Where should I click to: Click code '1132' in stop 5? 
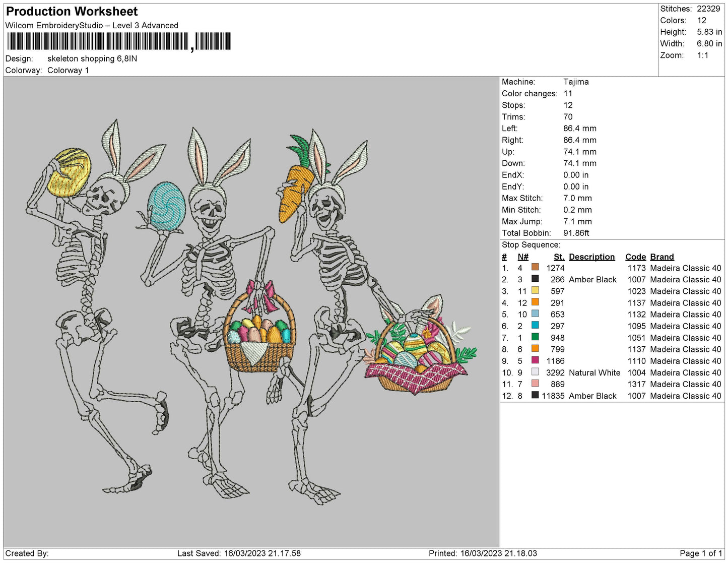click(x=636, y=315)
